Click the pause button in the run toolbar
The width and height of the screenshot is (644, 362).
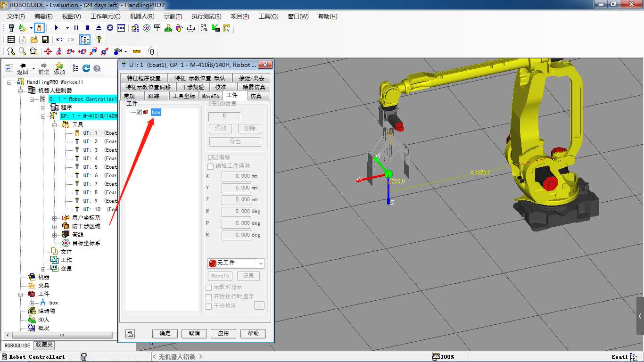pyautogui.click(x=76, y=28)
